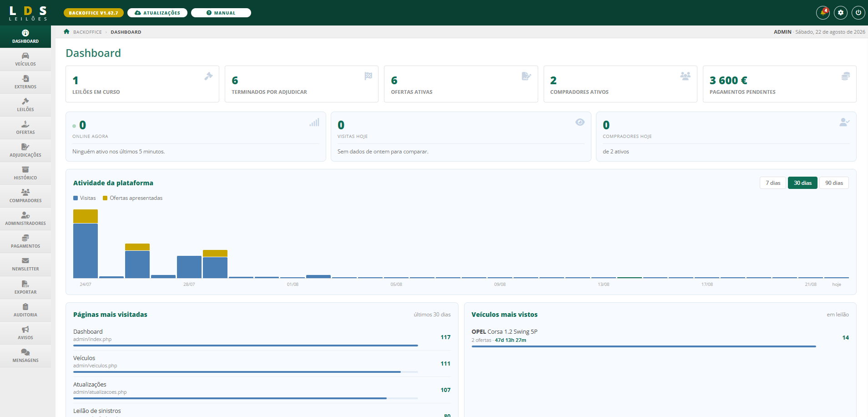The height and width of the screenshot is (417, 868).
Task: Open Mensagens sidebar item
Action: coord(25,356)
